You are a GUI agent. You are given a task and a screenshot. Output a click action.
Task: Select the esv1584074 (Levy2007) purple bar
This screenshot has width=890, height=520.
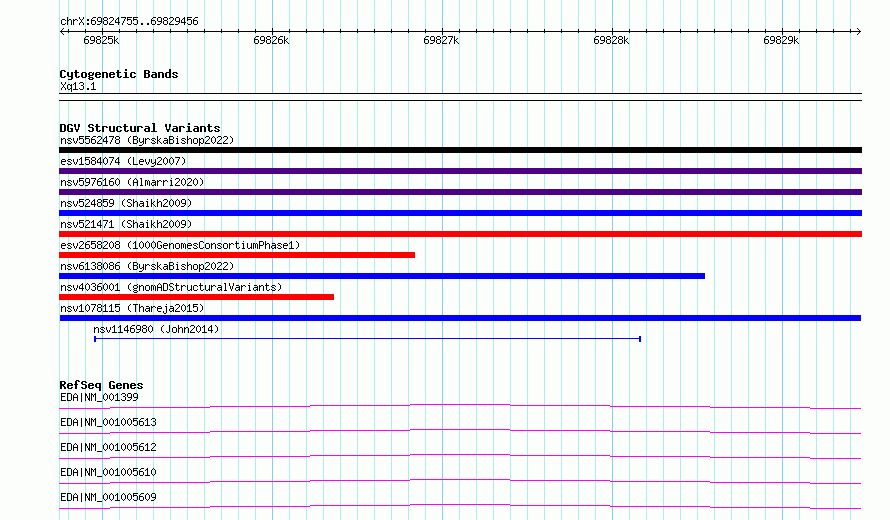click(x=460, y=171)
